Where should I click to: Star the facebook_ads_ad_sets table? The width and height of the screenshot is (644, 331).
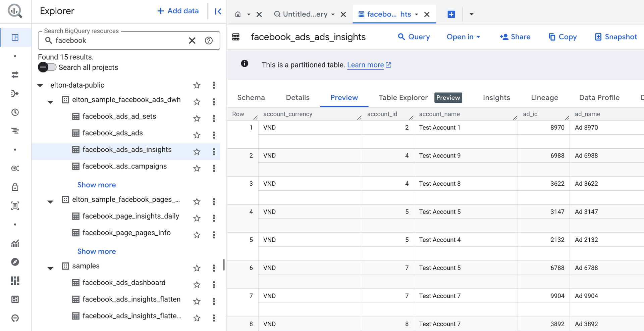coord(197,119)
